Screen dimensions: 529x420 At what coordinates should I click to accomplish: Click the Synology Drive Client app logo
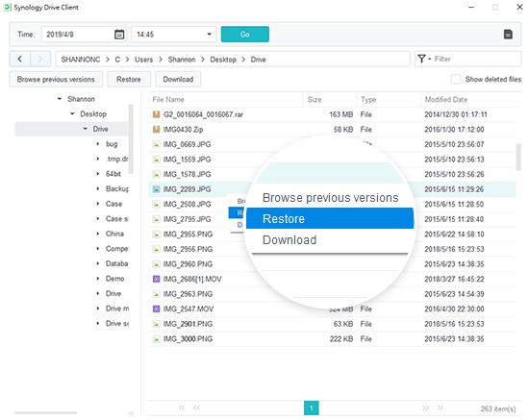[8, 7]
